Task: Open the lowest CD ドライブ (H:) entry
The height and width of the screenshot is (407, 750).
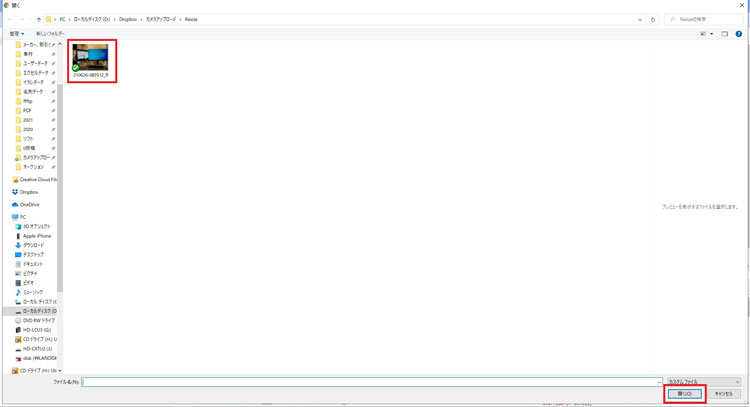Action: 37,371
